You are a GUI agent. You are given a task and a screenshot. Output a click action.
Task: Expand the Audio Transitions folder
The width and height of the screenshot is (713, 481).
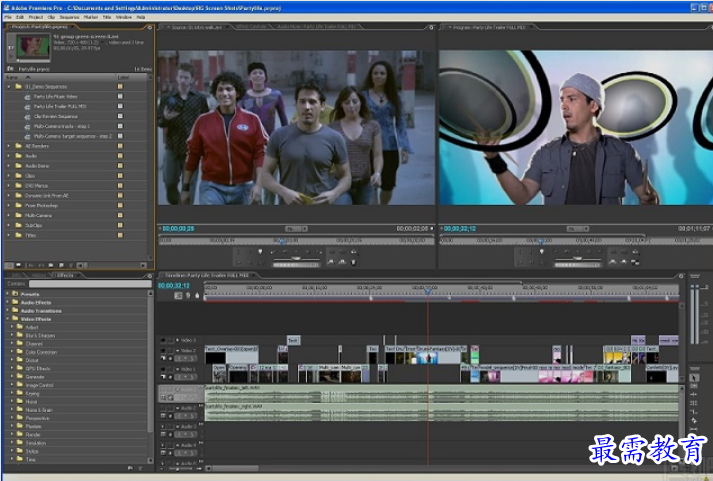(x=8, y=311)
